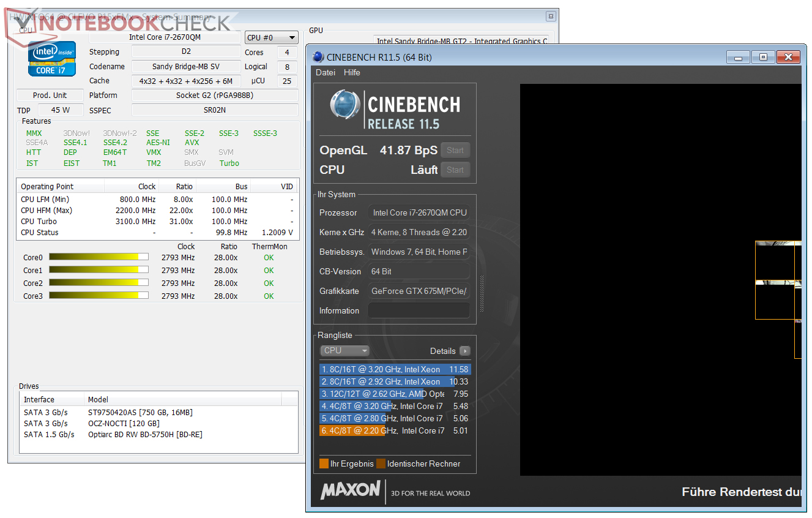812x518 pixels.
Task: Start the OpenGL benchmark
Action: pos(455,151)
